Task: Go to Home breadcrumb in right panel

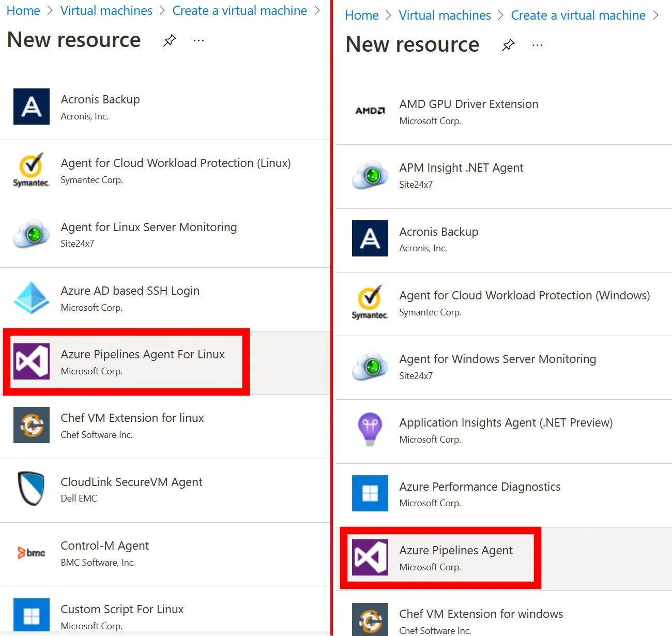Action: tap(362, 15)
